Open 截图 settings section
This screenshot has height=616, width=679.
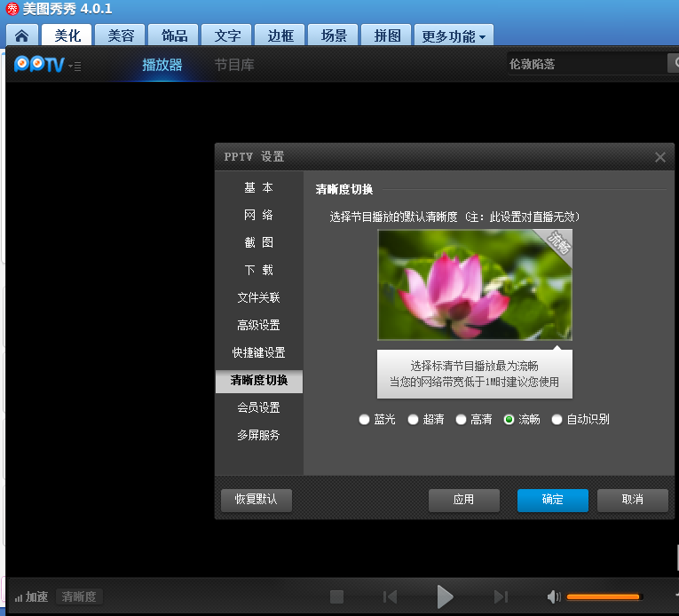(x=259, y=242)
